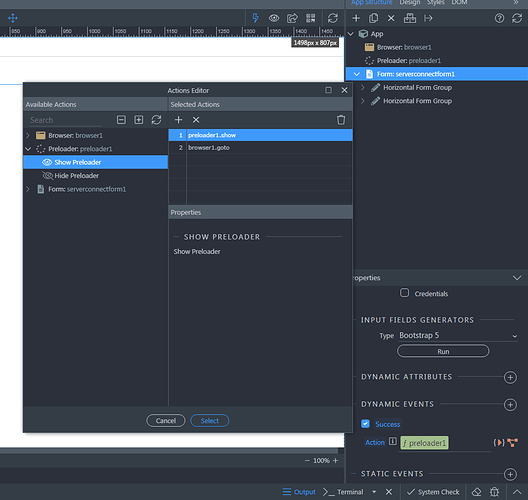Collapse Form: serverconnectform1 in App Structure

(357, 74)
